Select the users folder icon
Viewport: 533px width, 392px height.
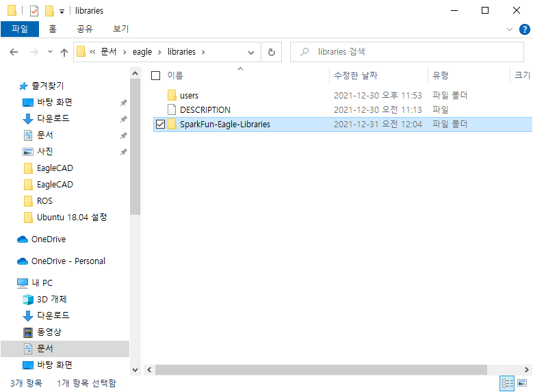(172, 96)
